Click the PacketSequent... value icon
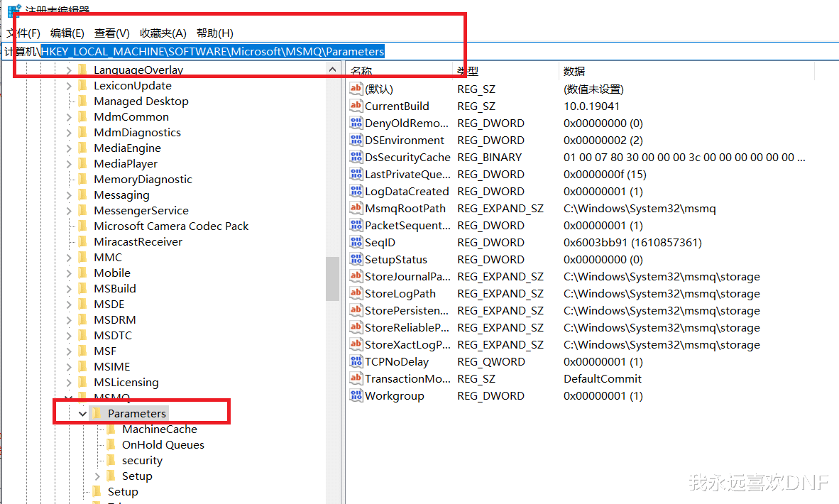 (356, 225)
